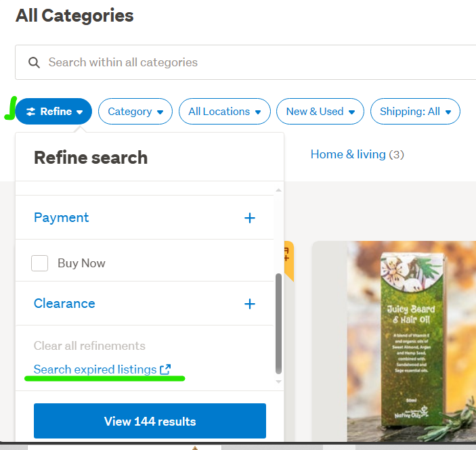This screenshot has width=476, height=450.
Task: Open the Category dropdown
Action: [135, 112]
